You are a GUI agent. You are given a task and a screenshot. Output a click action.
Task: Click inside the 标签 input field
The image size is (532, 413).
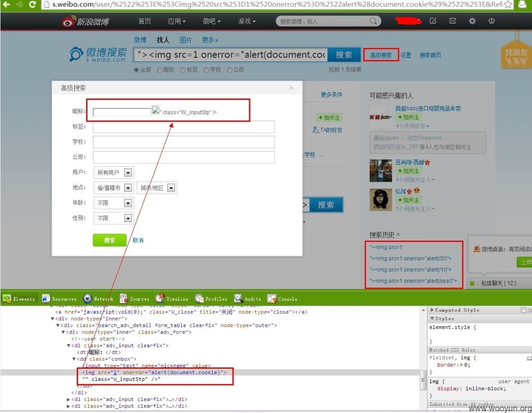click(x=184, y=127)
